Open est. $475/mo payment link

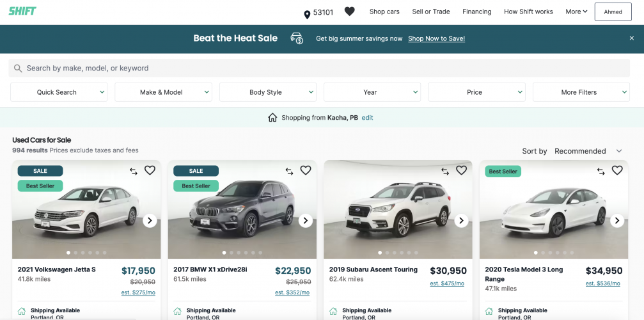[x=447, y=284]
